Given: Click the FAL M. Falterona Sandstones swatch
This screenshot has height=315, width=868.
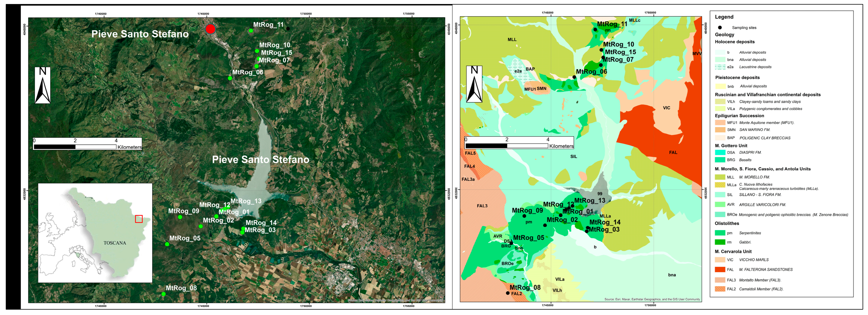Looking at the screenshot, I should [x=720, y=270].
